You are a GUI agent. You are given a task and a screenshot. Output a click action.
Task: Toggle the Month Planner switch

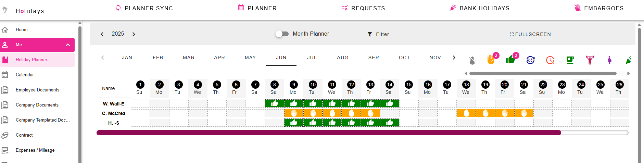(282, 34)
